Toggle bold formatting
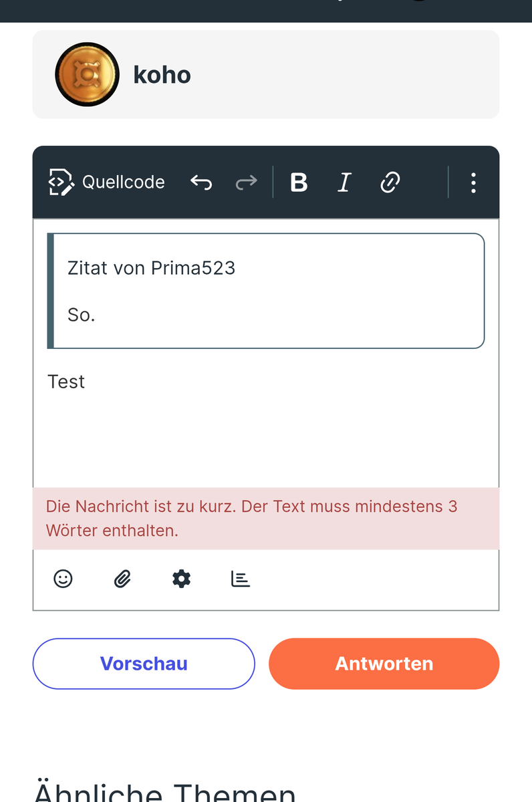This screenshot has width=532, height=802. click(x=299, y=182)
